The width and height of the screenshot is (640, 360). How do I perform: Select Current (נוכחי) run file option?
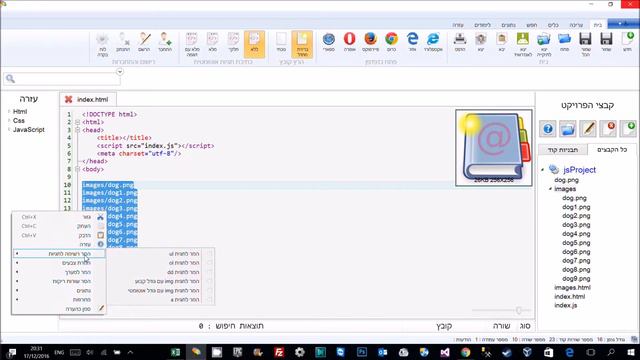tap(281, 42)
